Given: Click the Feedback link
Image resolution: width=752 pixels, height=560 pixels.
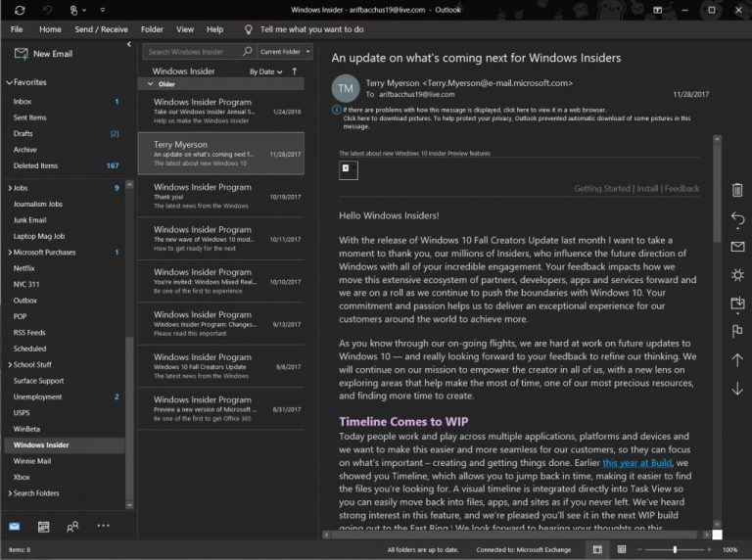Looking at the screenshot, I should 681,188.
